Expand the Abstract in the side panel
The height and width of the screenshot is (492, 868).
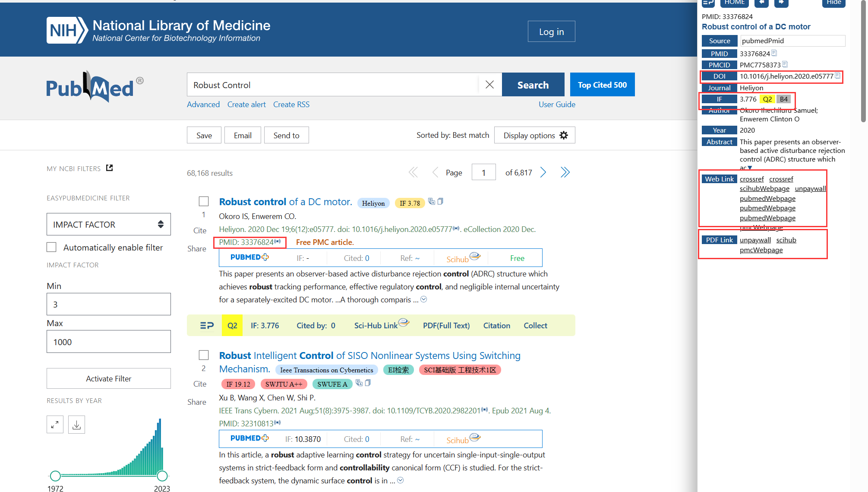point(750,168)
